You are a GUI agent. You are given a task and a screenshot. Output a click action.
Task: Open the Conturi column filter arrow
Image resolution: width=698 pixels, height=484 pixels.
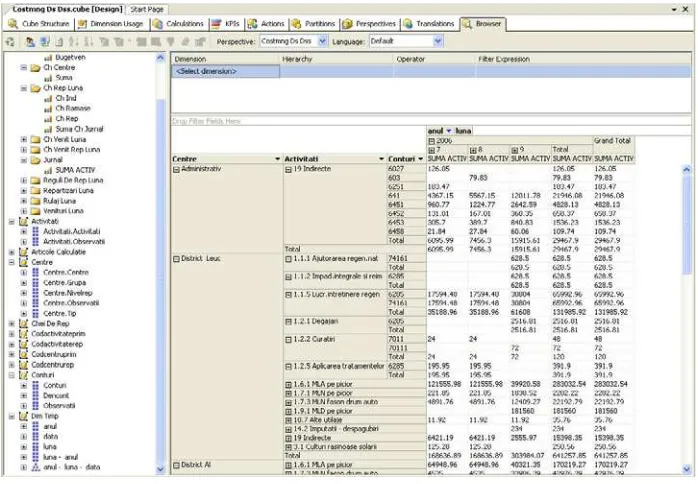[421, 159]
